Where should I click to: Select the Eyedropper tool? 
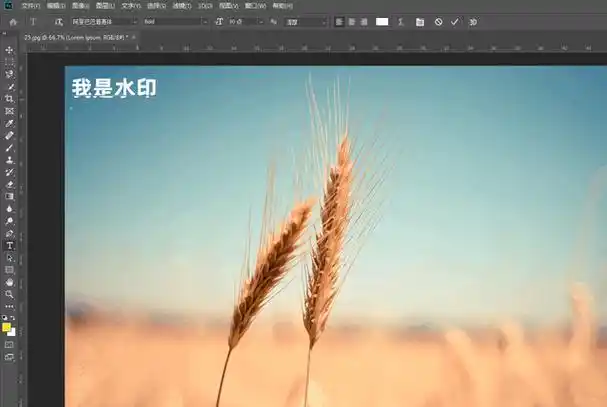click(x=9, y=124)
